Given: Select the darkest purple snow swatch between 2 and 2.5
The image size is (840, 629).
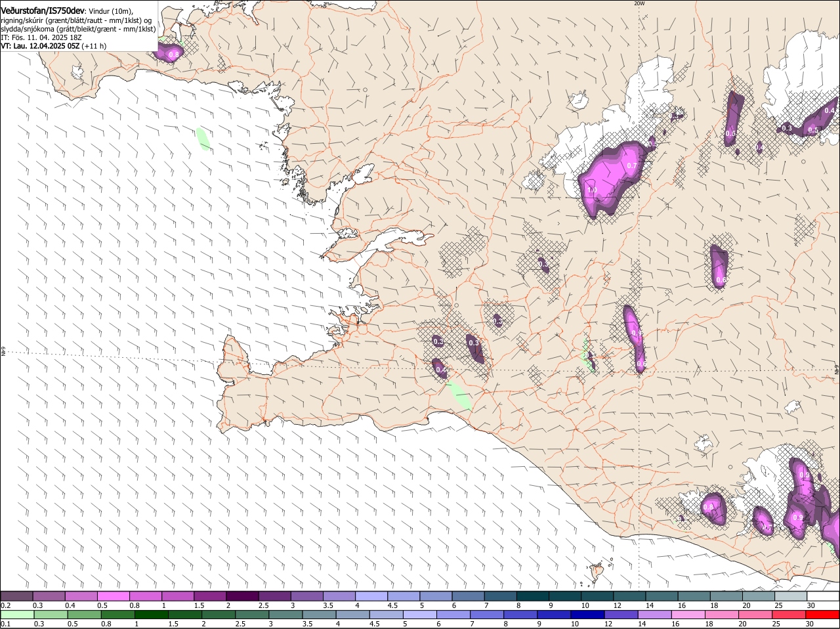Looking at the screenshot, I should [x=242, y=596].
